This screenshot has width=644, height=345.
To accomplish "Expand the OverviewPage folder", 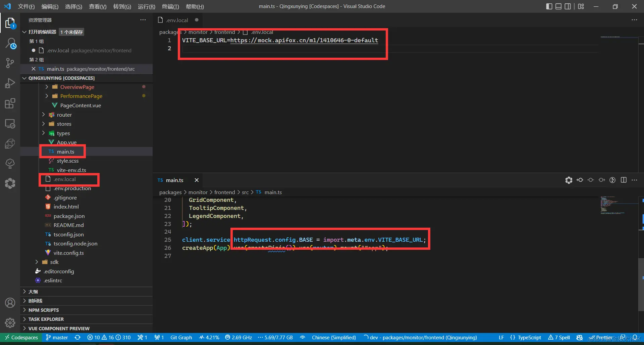I will [47, 87].
